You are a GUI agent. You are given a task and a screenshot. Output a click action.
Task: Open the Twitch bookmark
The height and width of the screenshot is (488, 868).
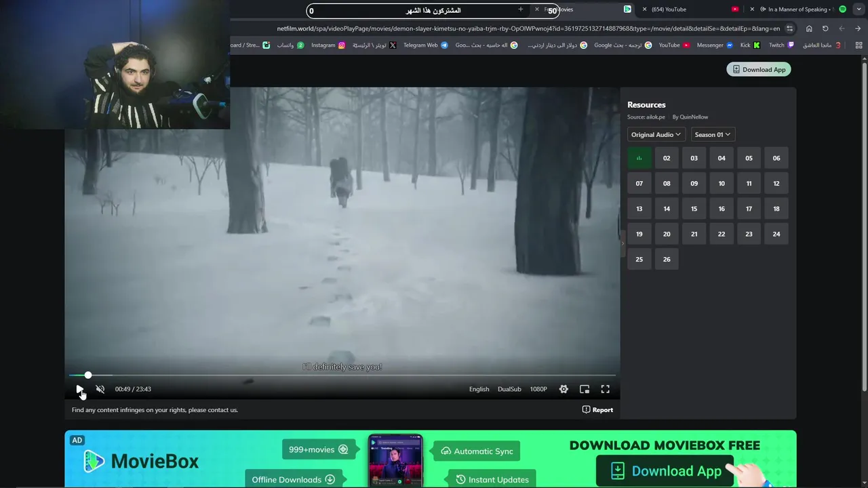(x=781, y=45)
